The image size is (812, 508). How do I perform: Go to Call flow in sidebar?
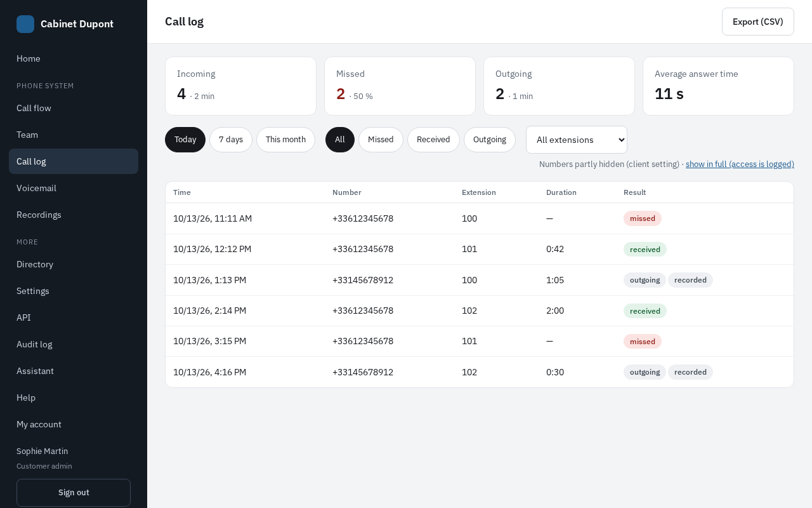74,108
